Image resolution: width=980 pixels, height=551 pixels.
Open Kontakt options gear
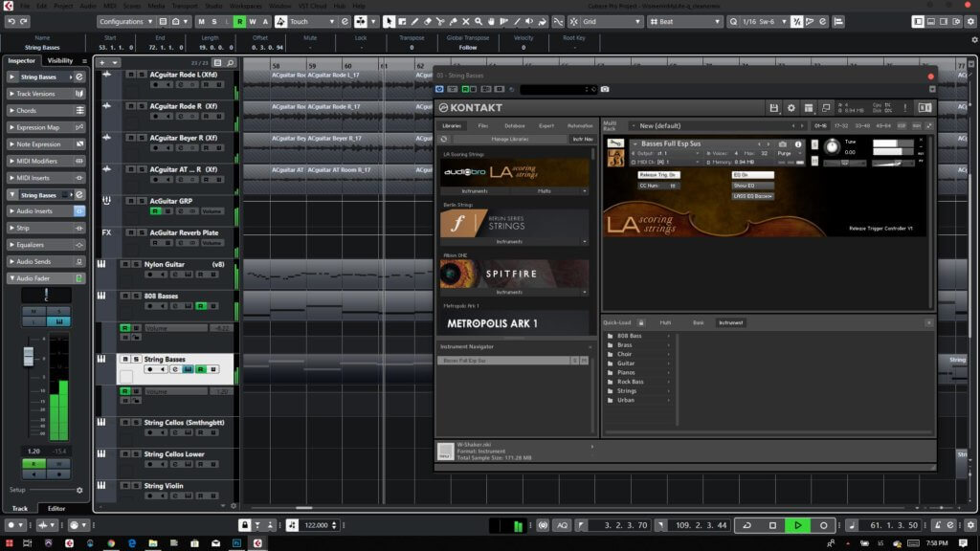click(x=791, y=108)
